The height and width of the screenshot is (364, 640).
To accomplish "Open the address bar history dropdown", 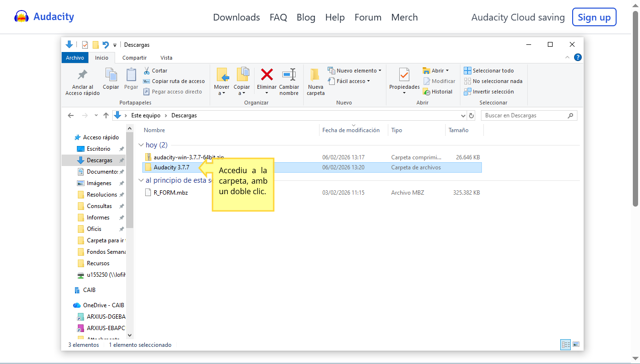I will point(463,115).
